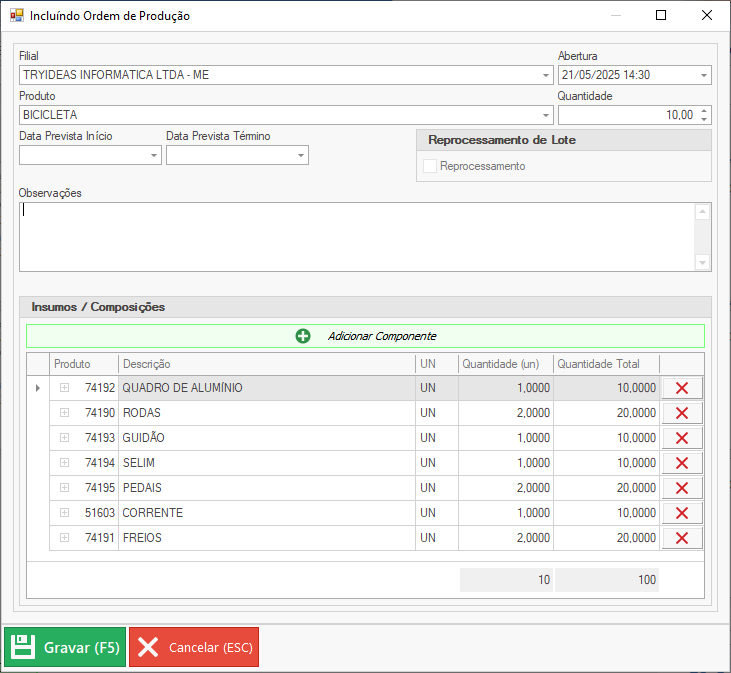Viewport: 731px width, 673px height.
Task: Click the Insumos / Composições section header
Action: point(366,307)
